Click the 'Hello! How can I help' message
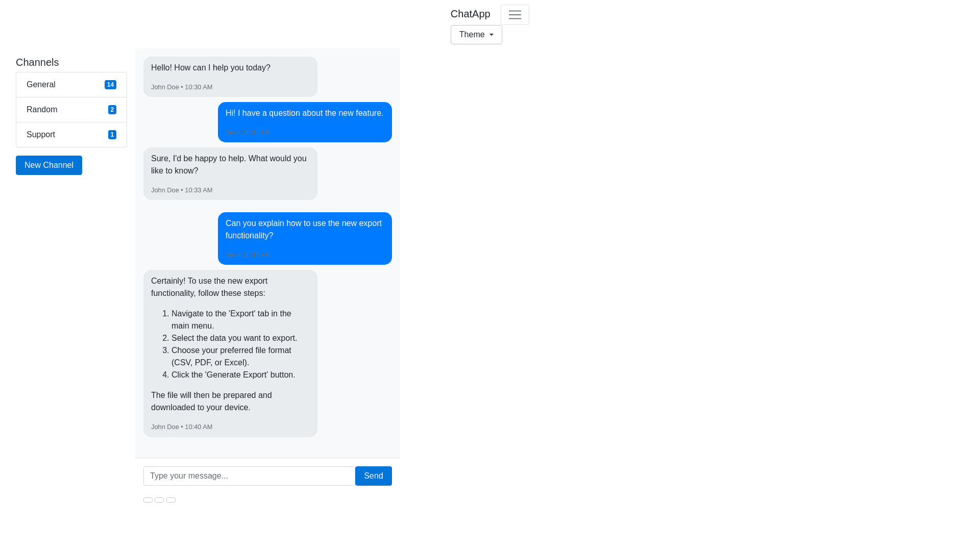 click(x=211, y=68)
